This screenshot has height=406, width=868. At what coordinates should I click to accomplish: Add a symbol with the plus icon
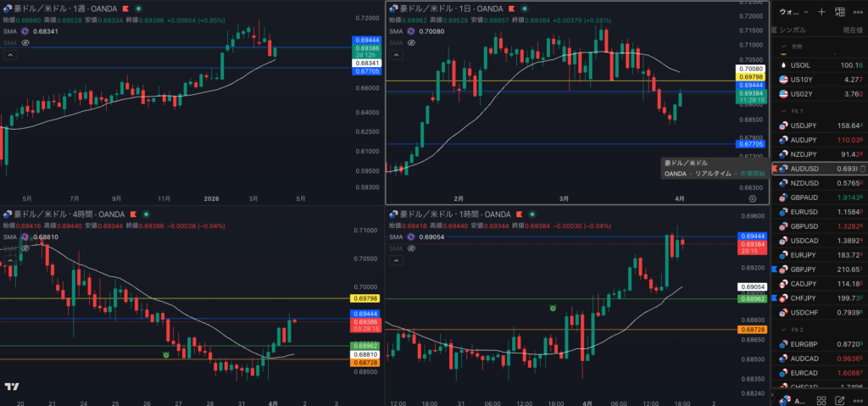pyautogui.click(x=822, y=12)
